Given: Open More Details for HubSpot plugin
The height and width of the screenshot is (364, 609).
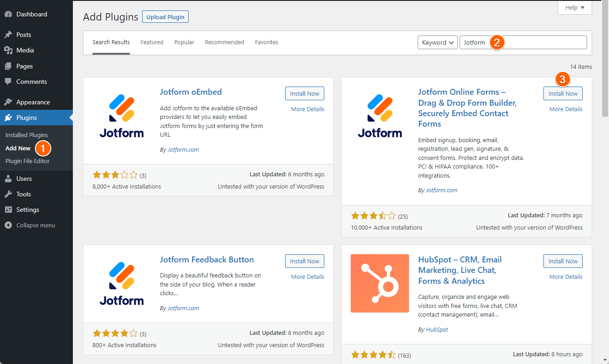Looking at the screenshot, I should pos(566,277).
